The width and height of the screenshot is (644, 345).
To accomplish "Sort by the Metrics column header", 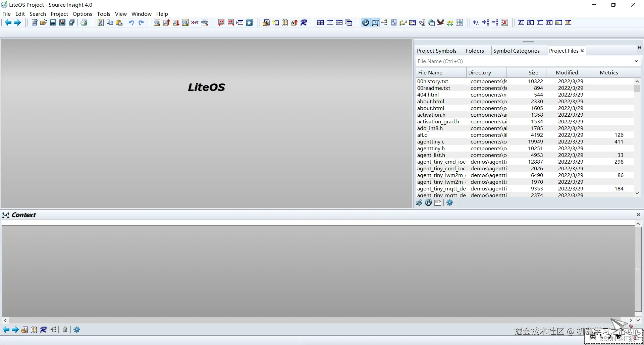I will point(606,72).
